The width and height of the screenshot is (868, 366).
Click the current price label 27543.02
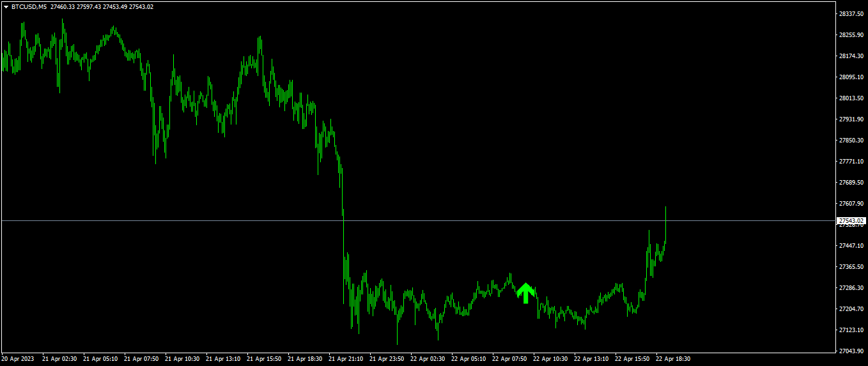851,221
